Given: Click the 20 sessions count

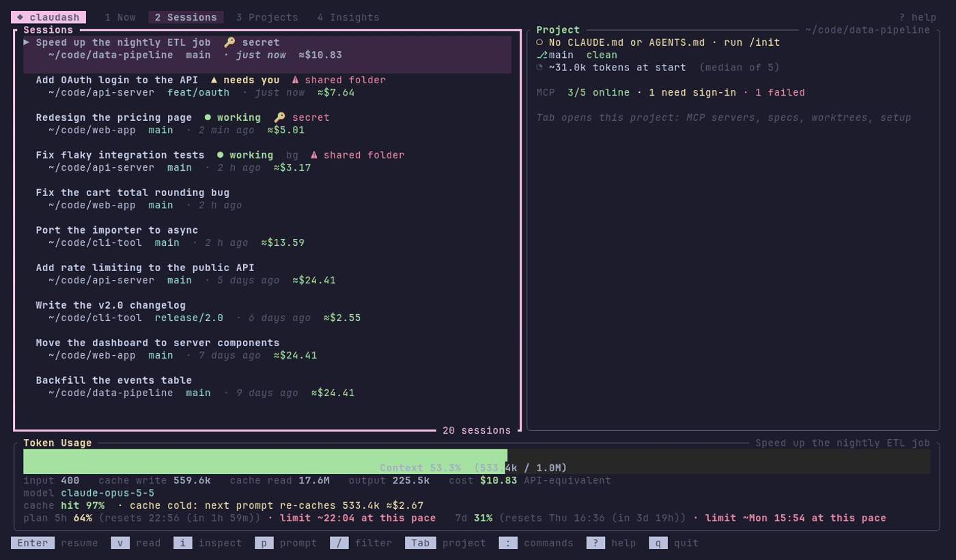Looking at the screenshot, I should pyautogui.click(x=477, y=430).
